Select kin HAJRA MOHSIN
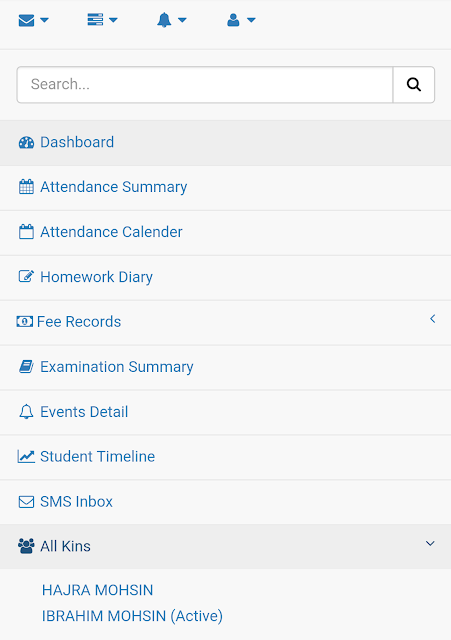Screen dimensions: 451x640 [98, 590]
